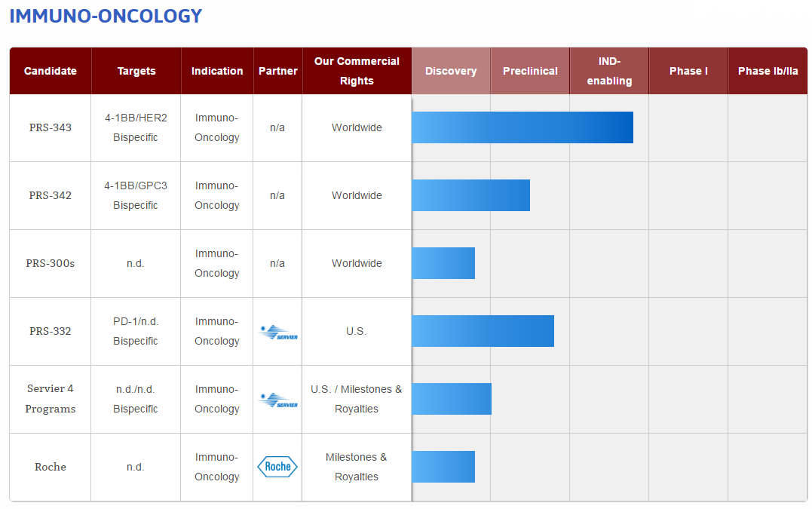Select the Servier 4 Programs candidate cell

tap(51, 399)
